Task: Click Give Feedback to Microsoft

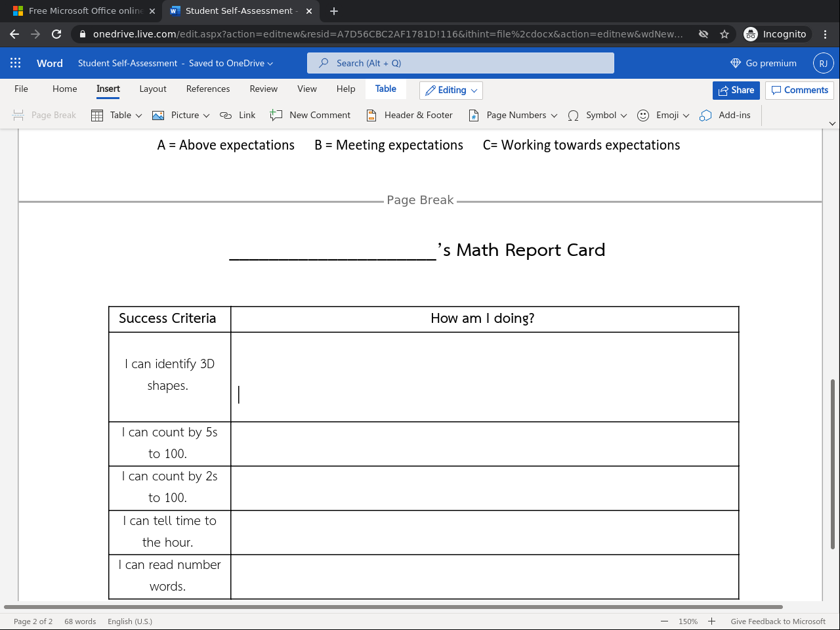Action: point(778,621)
